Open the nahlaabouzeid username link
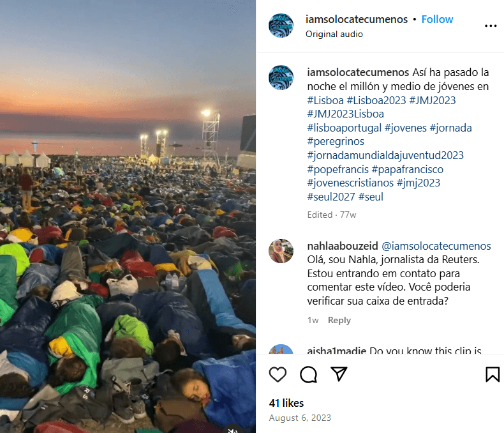 343,246
